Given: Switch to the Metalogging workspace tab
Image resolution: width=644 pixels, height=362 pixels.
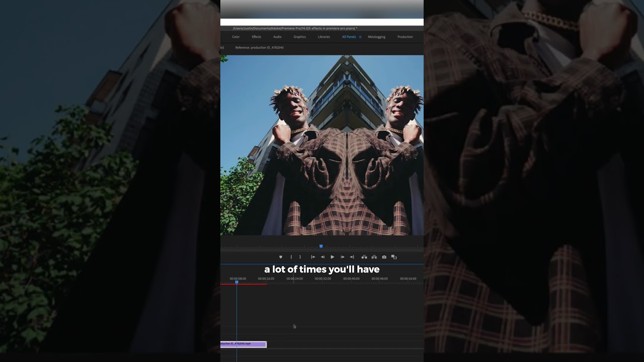Looking at the screenshot, I should click(376, 37).
